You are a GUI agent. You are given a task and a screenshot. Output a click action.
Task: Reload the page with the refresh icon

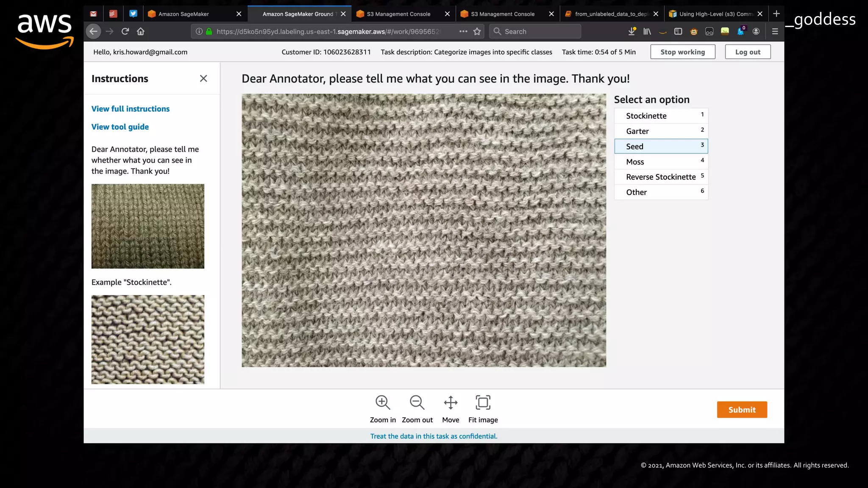pyautogui.click(x=125, y=31)
